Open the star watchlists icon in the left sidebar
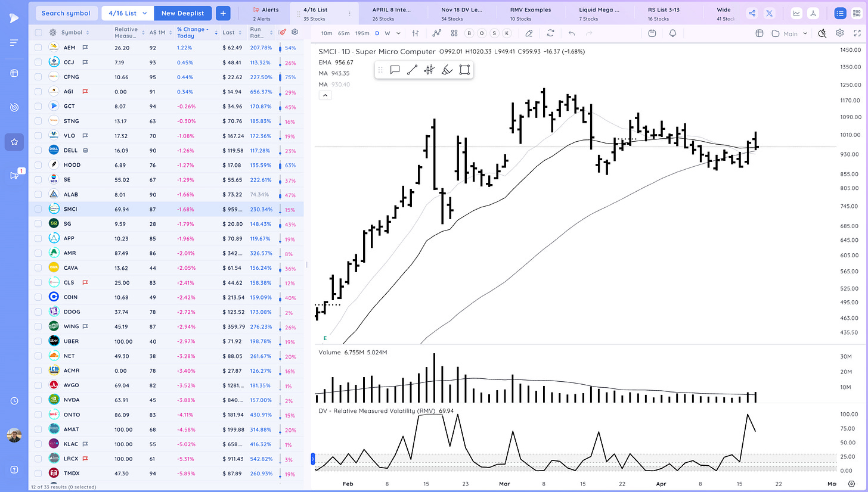Screen dimensions: 868x492 click(x=14, y=142)
